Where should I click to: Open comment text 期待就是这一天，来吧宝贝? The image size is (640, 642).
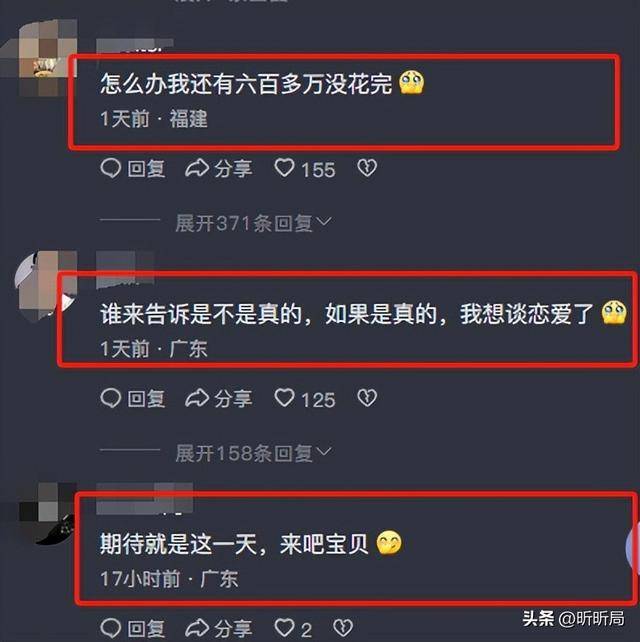pos(234,544)
